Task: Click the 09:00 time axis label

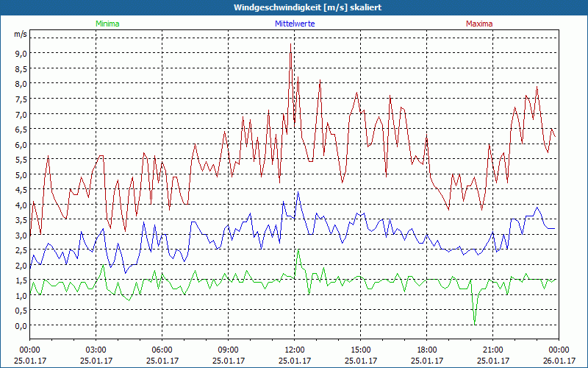Action: (229, 350)
